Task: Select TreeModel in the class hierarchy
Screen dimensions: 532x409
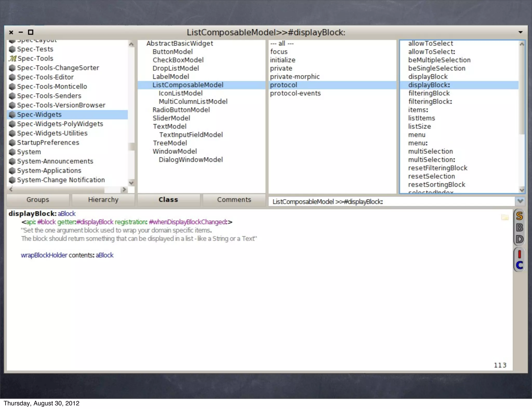Action: pyautogui.click(x=170, y=143)
